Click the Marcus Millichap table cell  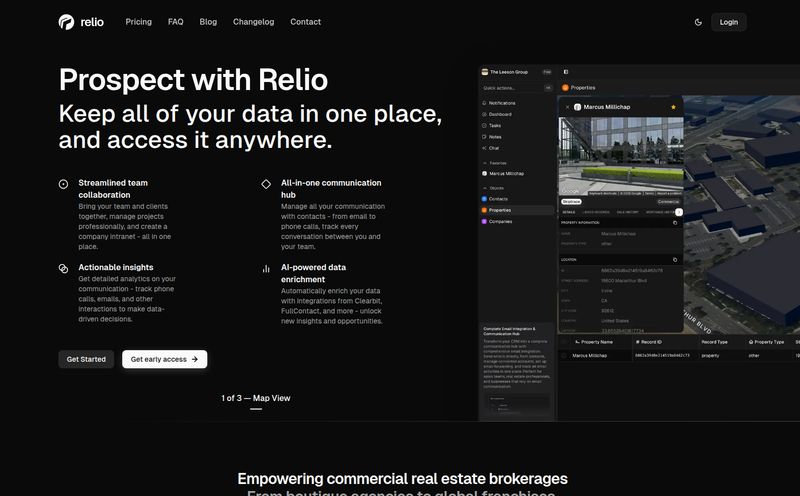tap(590, 355)
